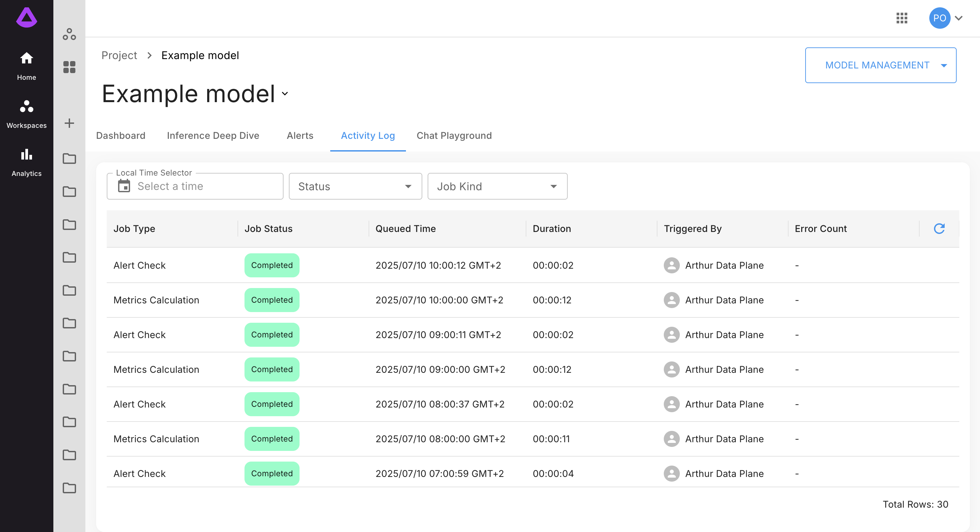This screenshot has width=980, height=532.
Task: Click the three-circles workspace icon
Action: pos(69,34)
